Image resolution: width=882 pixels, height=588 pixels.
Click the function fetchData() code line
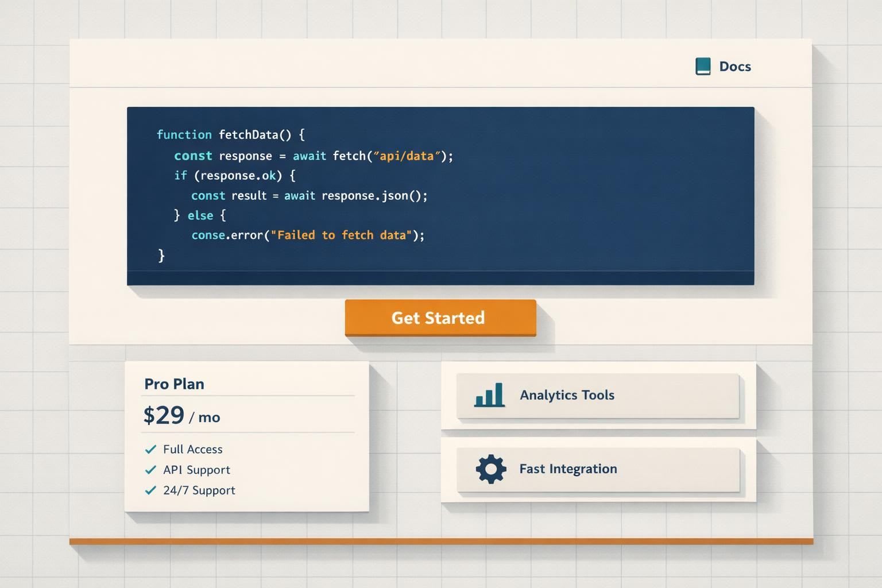tap(230, 135)
